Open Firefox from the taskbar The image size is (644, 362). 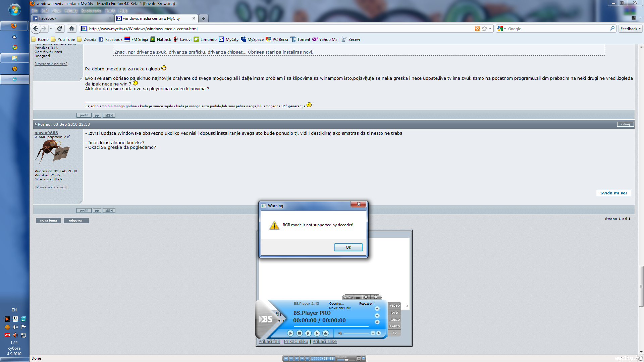(x=14, y=26)
